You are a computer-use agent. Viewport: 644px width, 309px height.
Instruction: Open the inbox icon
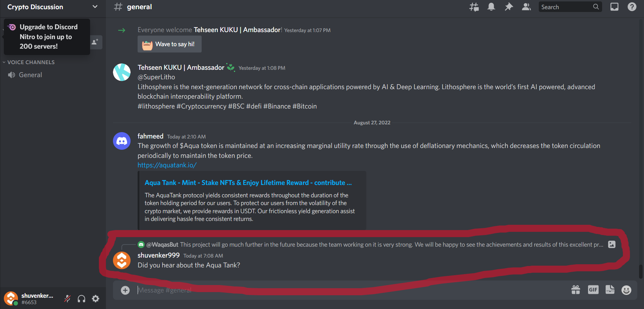pos(614,7)
